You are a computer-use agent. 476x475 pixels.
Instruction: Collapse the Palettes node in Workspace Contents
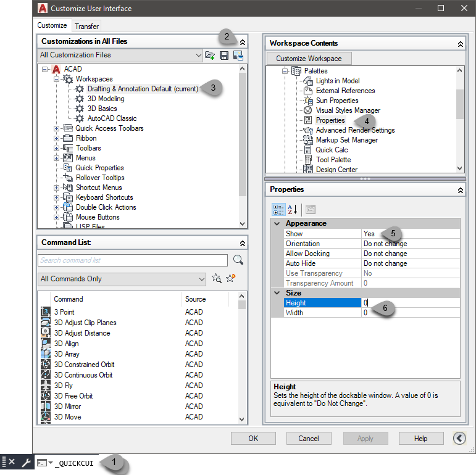[285, 72]
